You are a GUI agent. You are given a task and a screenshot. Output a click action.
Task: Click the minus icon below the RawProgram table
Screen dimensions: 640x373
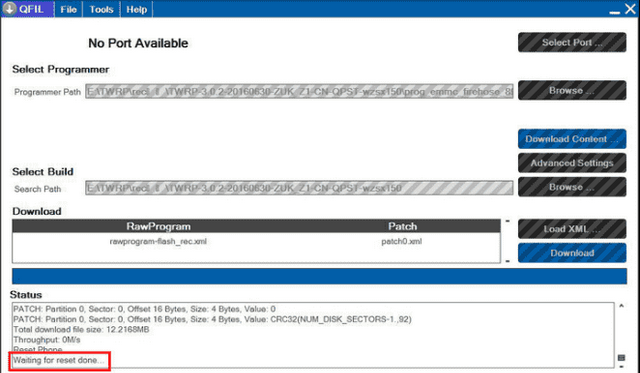click(x=508, y=261)
